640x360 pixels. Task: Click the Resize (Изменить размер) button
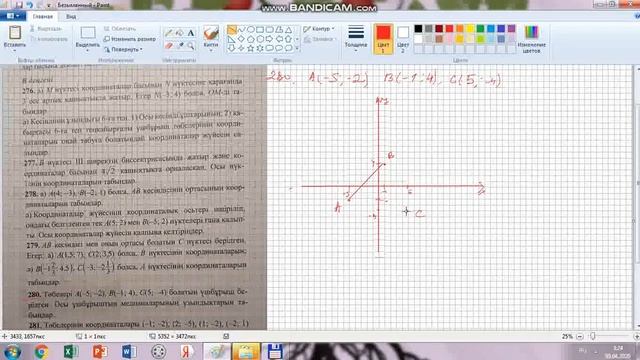tap(129, 39)
